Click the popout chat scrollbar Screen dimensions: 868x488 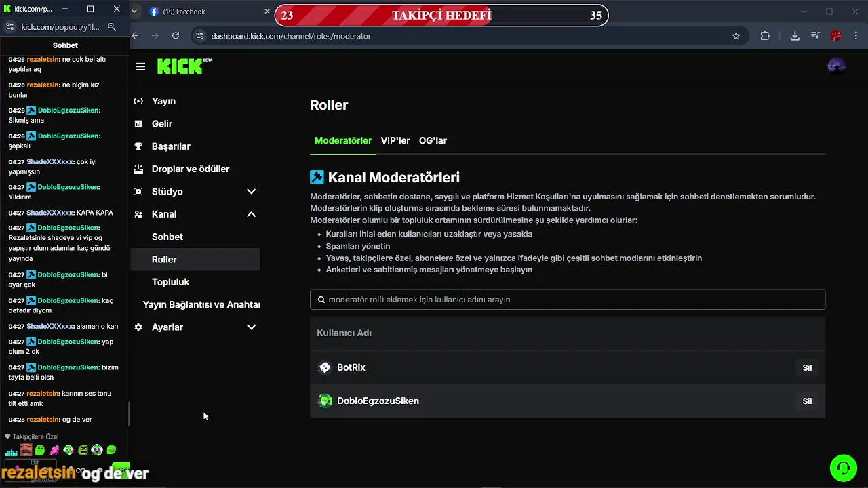pos(129,414)
